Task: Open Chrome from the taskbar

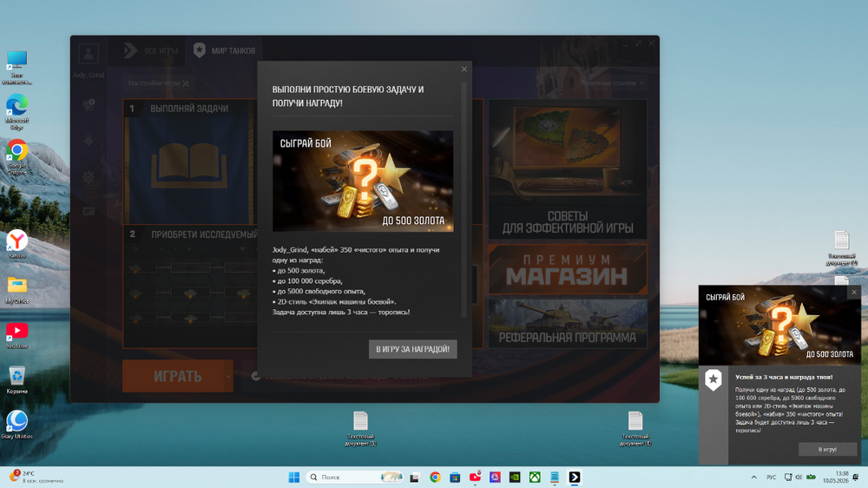Action: 435,477
